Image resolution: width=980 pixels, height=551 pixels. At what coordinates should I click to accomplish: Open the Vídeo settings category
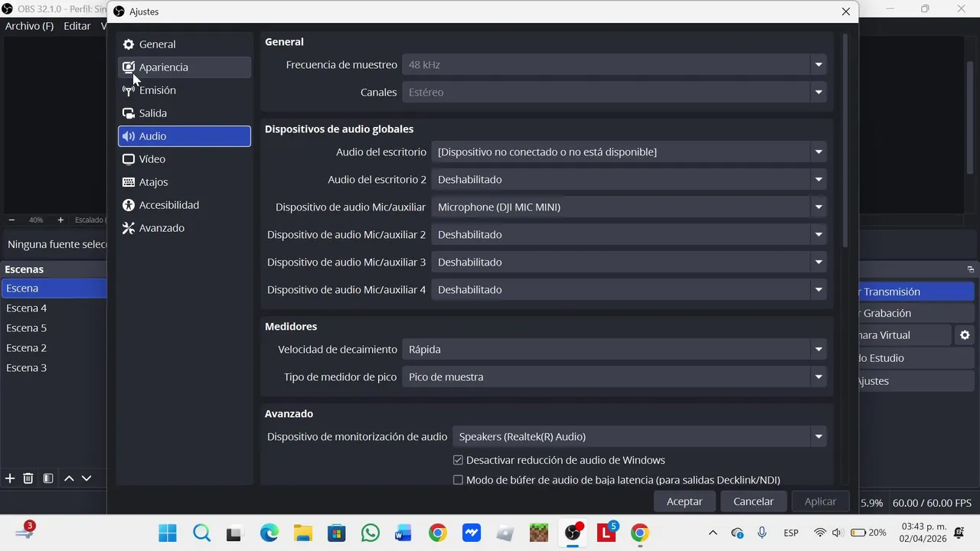tap(184, 159)
